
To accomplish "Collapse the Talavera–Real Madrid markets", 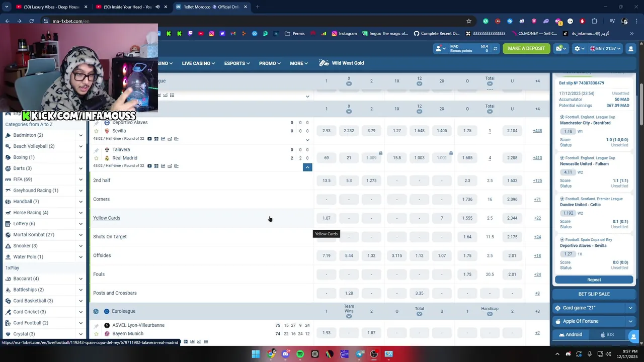I will point(307,167).
